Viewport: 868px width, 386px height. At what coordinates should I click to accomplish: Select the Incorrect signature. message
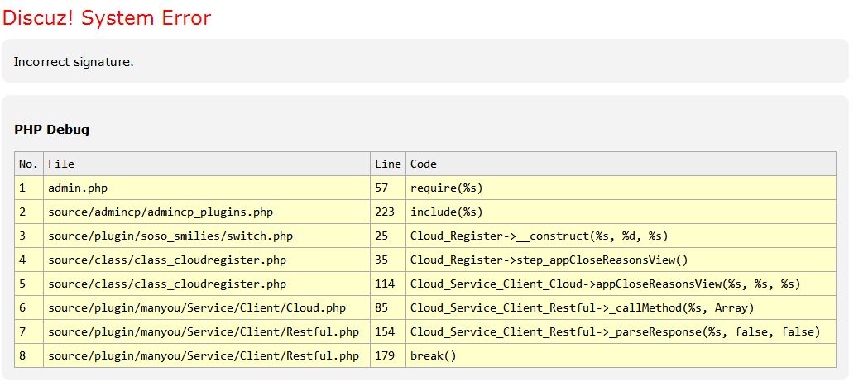[74, 62]
